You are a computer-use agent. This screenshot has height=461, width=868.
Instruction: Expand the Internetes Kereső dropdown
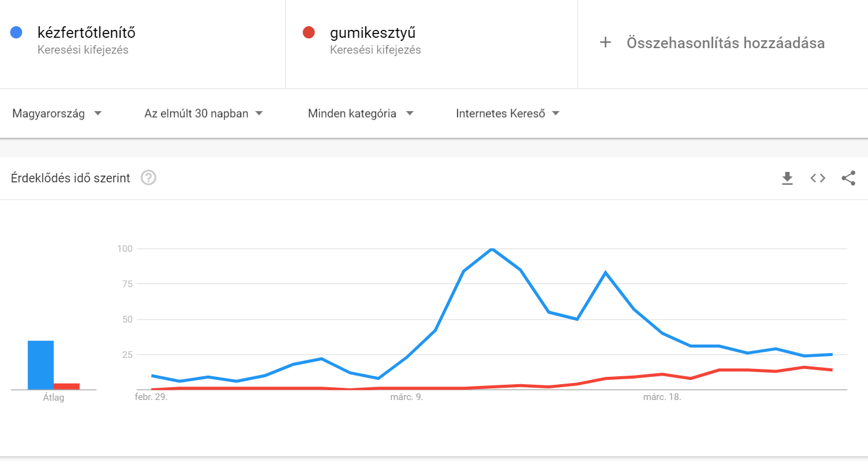[508, 113]
